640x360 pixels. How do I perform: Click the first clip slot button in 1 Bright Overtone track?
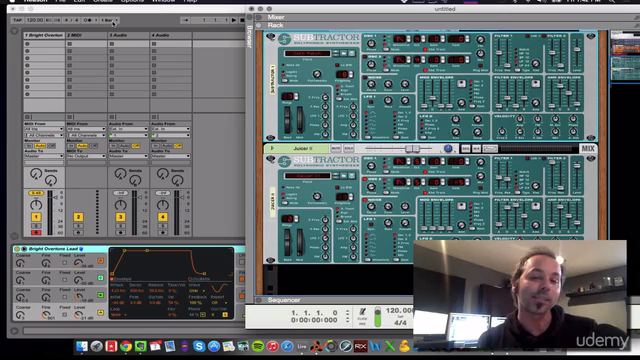27,44
